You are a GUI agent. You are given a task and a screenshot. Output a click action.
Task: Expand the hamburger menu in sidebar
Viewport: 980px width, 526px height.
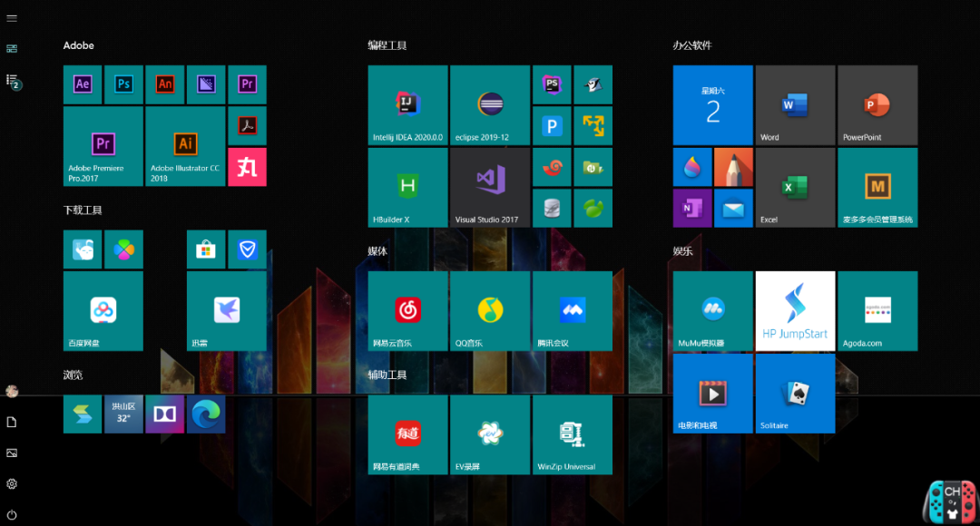coord(12,18)
